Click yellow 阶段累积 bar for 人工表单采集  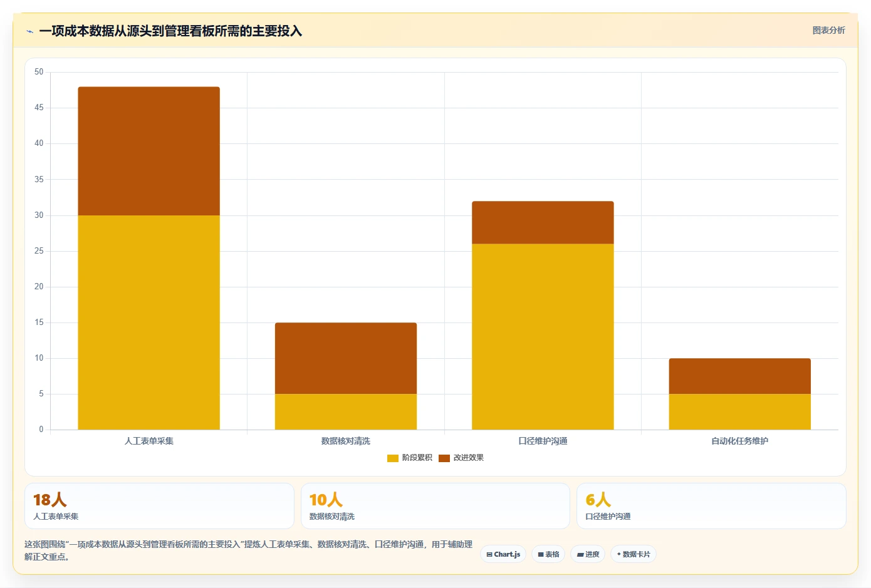[x=149, y=322]
